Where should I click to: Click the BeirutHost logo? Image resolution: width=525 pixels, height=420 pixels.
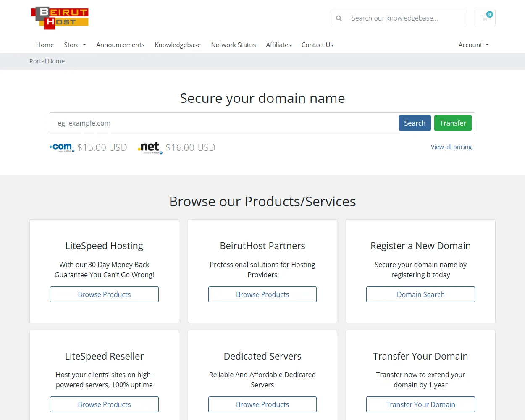tap(60, 18)
